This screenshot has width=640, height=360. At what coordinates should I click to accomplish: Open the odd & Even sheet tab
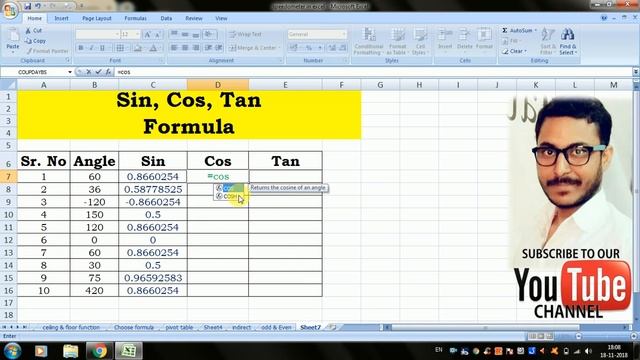(x=276, y=327)
